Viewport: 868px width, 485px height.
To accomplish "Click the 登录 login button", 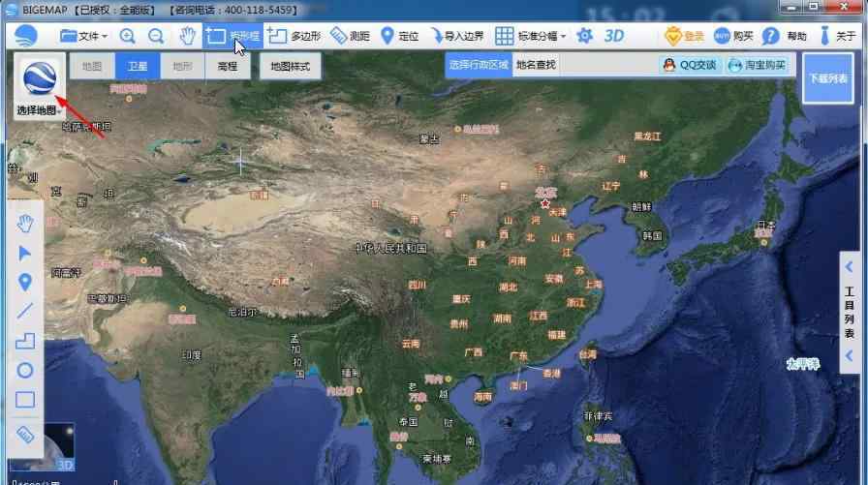I will (684, 37).
